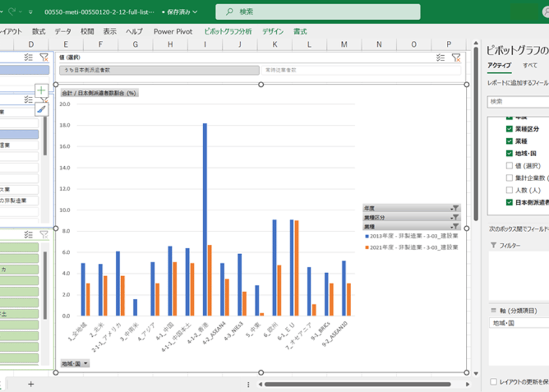Click the main search box in the title bar
The height and width of the screenshot is (392, 549).
318,12
